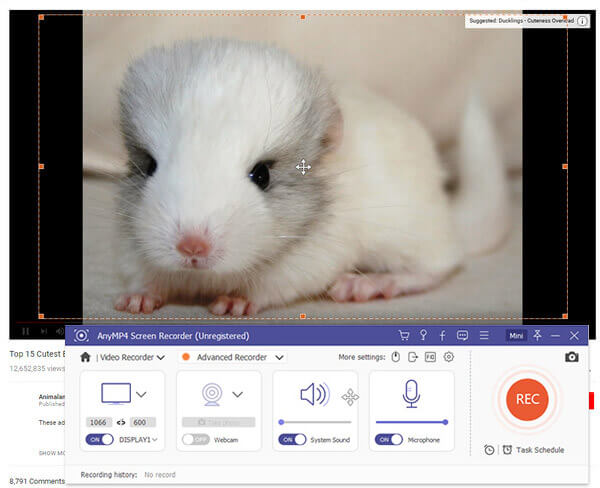Screen dimensions: 600x488
Task: Open the feedback chat bubble icon
Action: [x=462, y=335]
